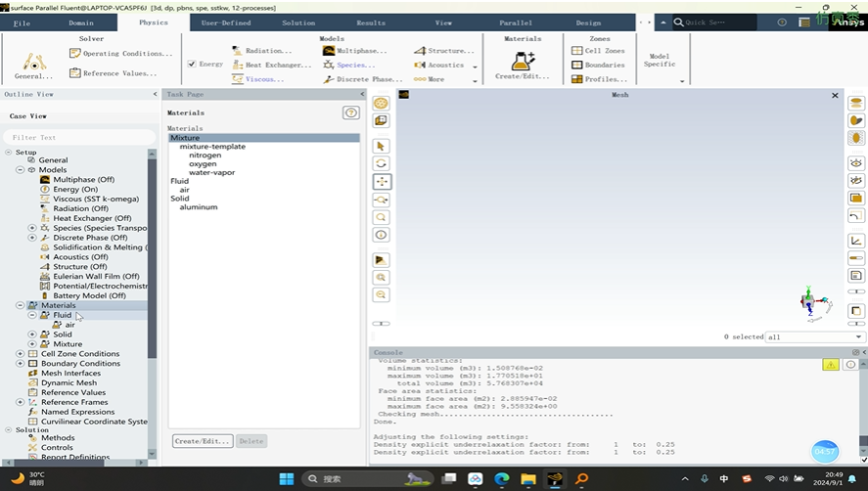Click Filter Text box in Outline View

[x=79, y=137]
